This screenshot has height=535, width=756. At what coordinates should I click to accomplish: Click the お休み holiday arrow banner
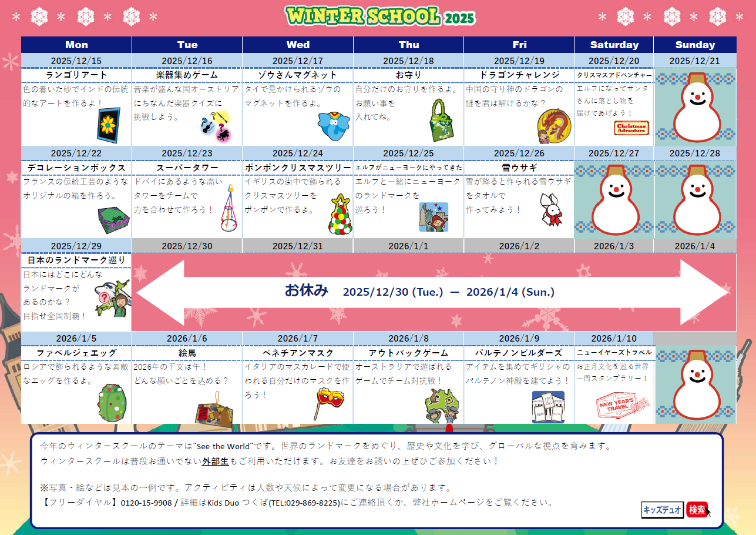tap(435, 291)
